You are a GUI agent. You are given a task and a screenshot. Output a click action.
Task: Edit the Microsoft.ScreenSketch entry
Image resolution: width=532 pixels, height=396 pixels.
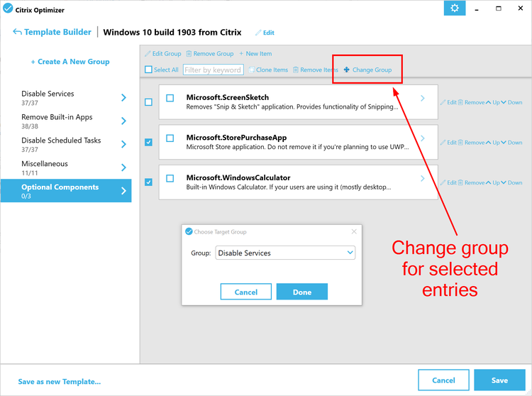click(x=448, y=102)
